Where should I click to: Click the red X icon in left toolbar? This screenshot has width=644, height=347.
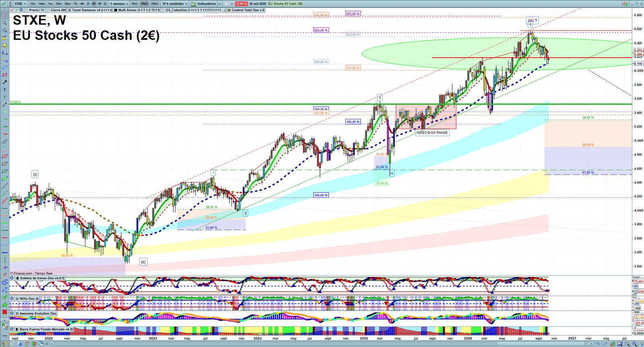point(4,312)
